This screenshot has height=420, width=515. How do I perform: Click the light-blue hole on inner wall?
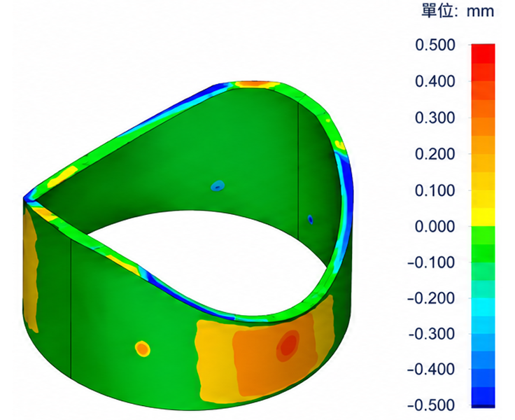pos(218,186)
